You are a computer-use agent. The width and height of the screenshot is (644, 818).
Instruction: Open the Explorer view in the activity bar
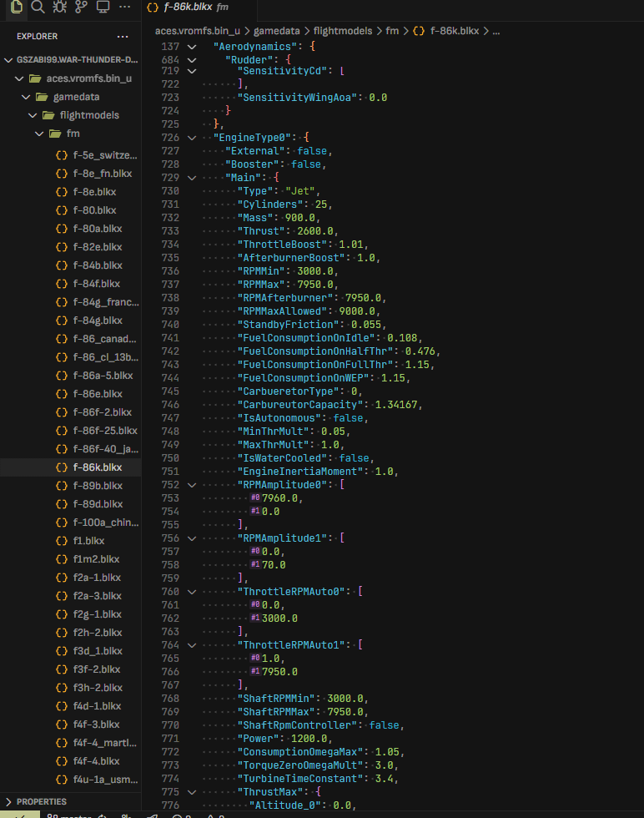[16, 7]
